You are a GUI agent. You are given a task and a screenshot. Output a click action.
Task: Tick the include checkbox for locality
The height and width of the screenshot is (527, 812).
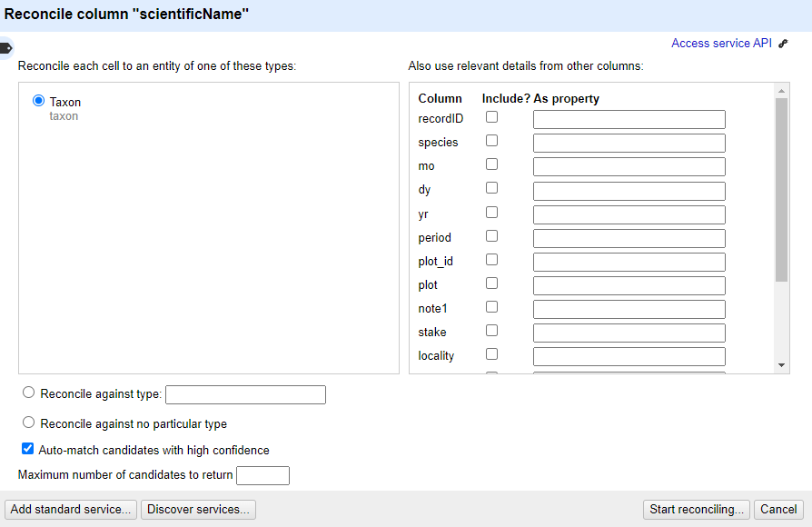pyautogui.click(x=491, y=354)
